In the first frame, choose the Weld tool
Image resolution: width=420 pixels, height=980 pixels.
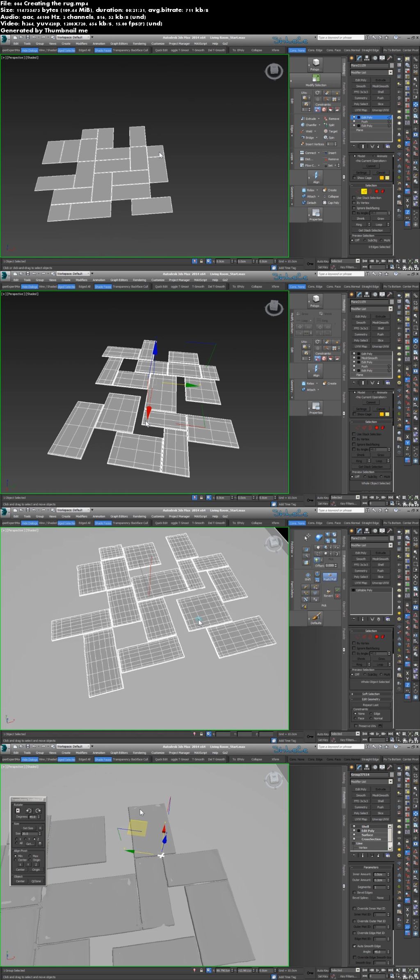pos(308,131)
